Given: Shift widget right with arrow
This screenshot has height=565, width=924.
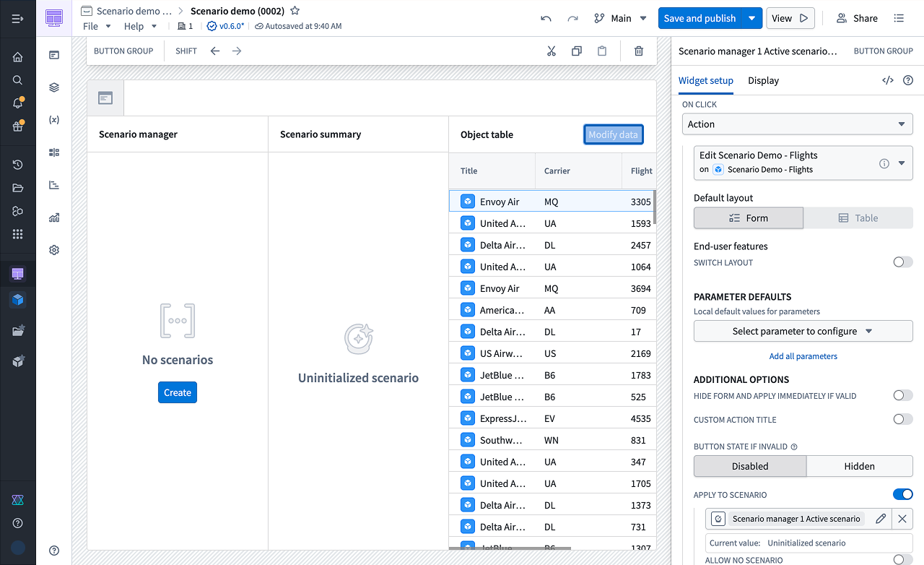Looking at the screenshot, I should pos(237,51).
